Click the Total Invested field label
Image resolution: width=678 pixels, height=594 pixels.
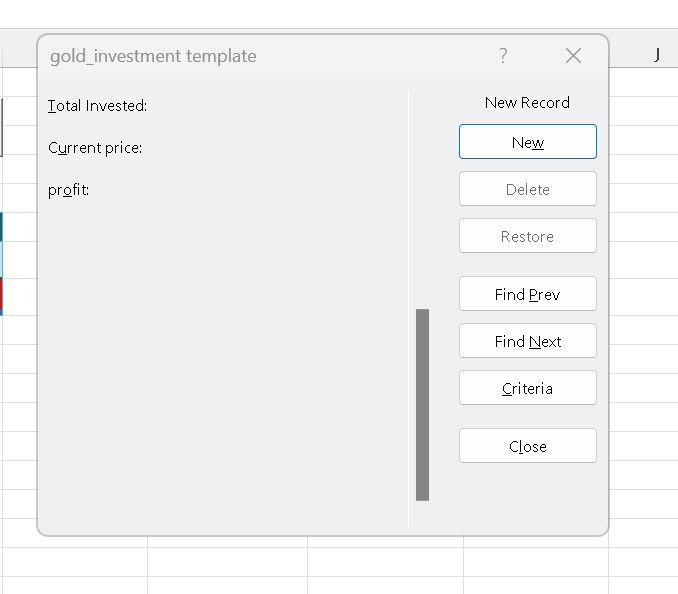(x=98, y=106)
